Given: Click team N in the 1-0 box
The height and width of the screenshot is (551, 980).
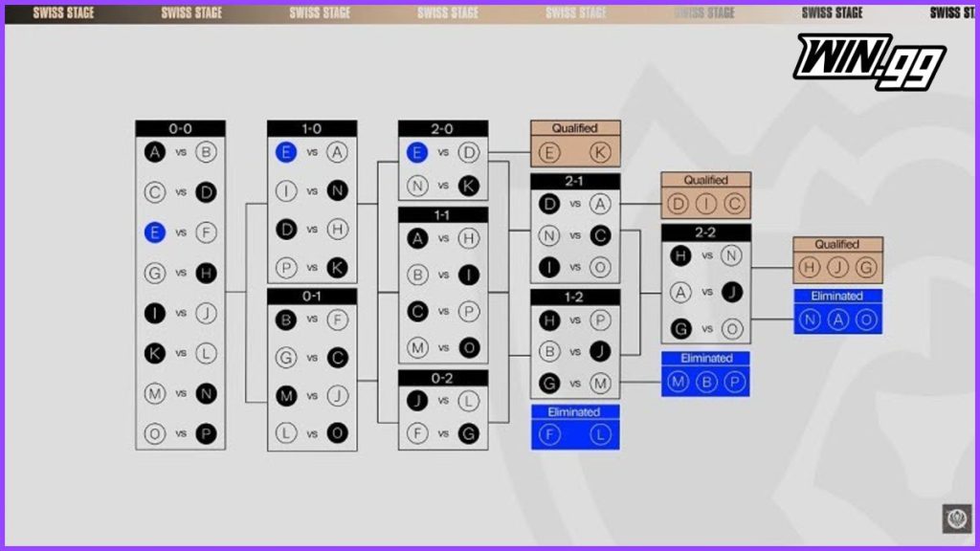Looking at the screenshot, I should 338,190.
